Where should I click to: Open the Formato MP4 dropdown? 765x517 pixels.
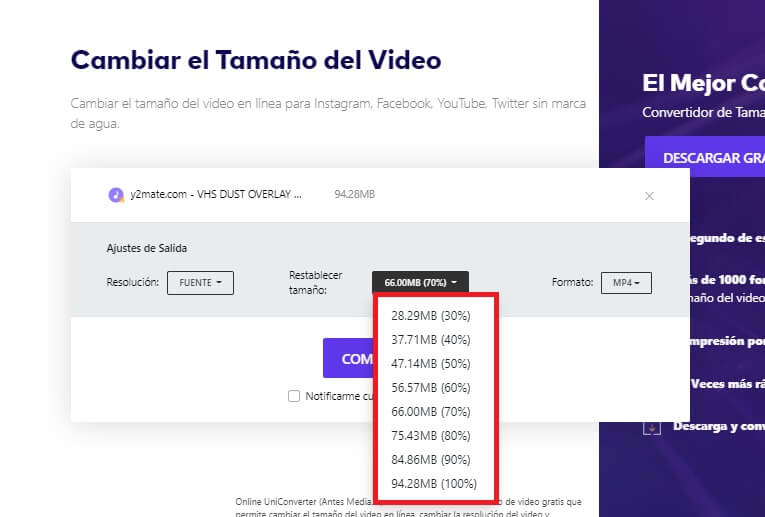click(626, 283)
